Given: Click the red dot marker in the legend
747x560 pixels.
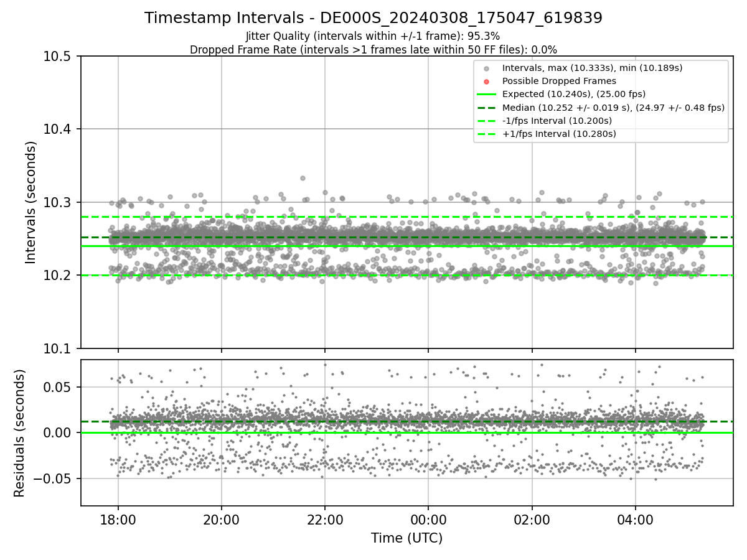Looking at the screenshot, I should coord(487,82).
